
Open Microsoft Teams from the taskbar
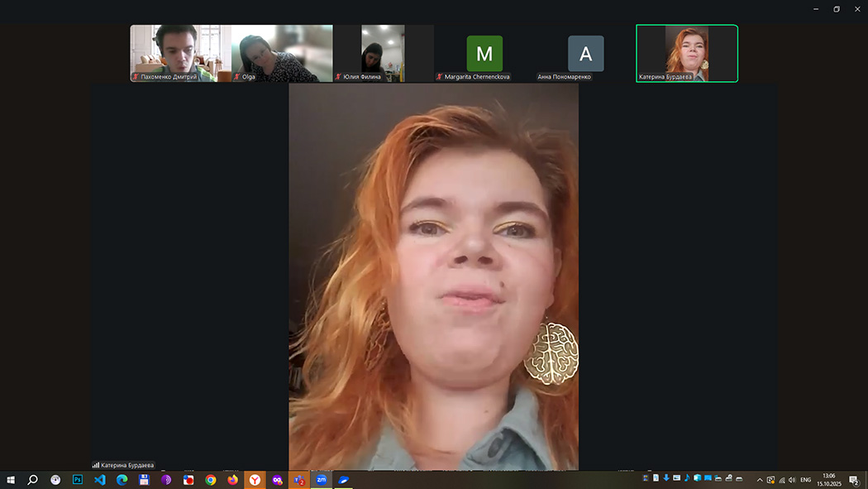[x=299, y=480]
